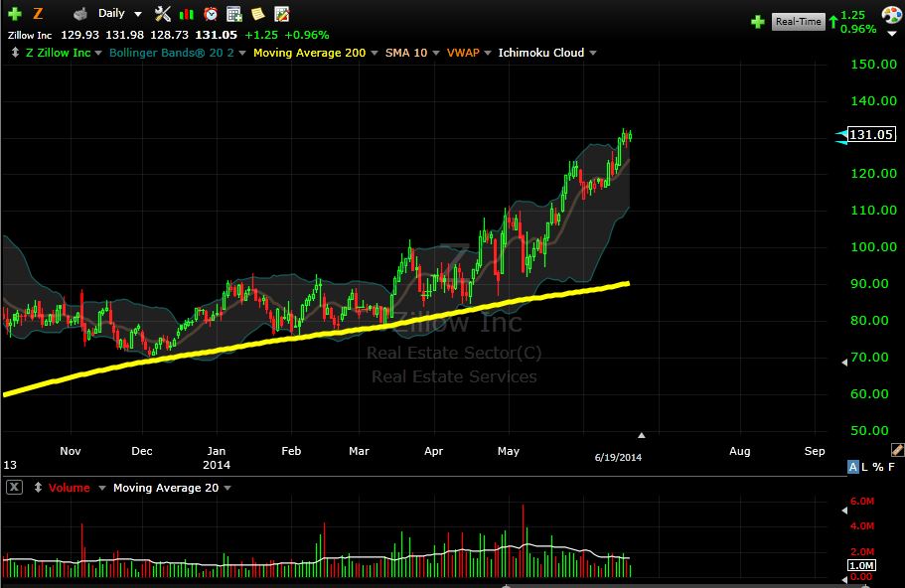Image resolution: width=905 pixels, height=588 pixels.
Task: Click the calendar events icon
Action: [234, 14]
